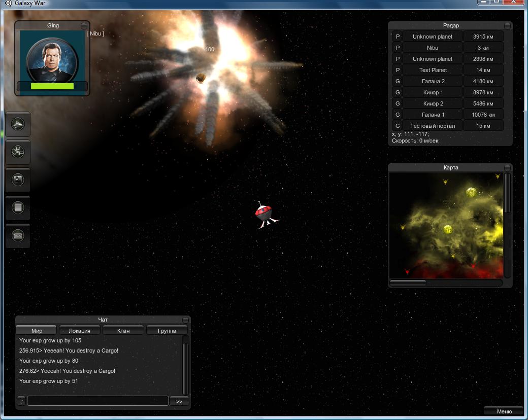Click the 3915 км distance value
The width and height of the screenshot is (528, 420).
[x=483, y=37]
